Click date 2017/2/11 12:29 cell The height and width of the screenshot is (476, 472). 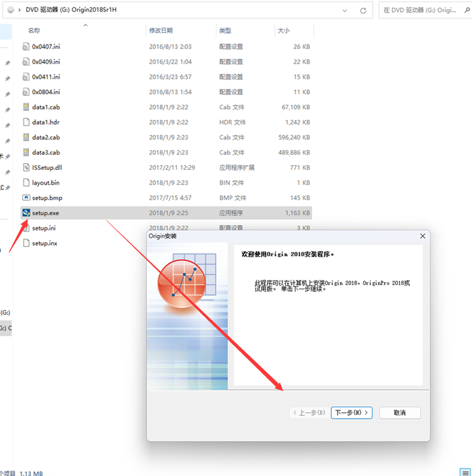click(x=172, y=168)
